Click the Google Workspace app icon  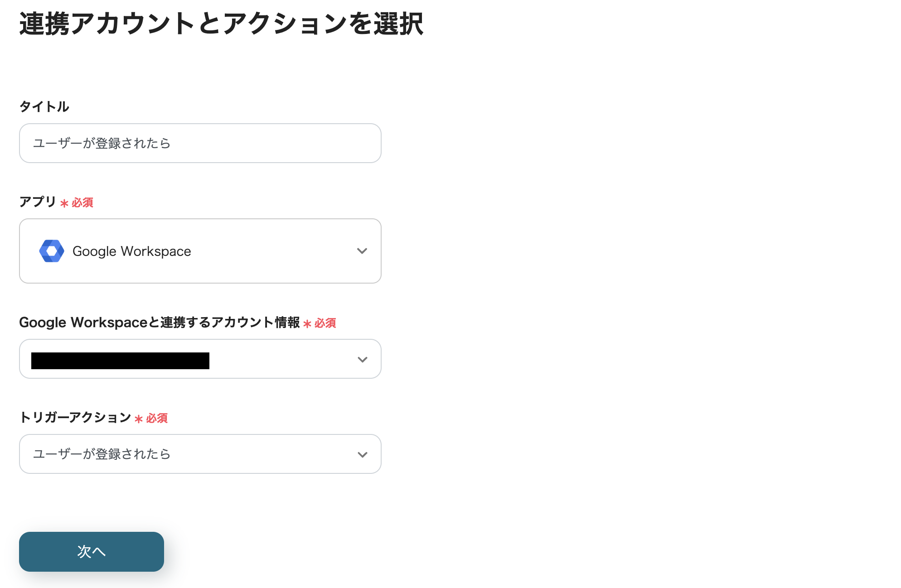51,251
